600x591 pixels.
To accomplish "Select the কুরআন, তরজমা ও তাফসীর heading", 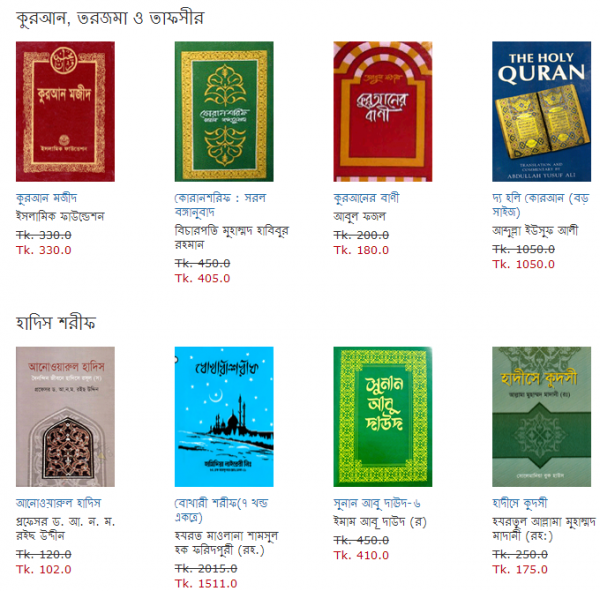I will click(x=110, y=18).
